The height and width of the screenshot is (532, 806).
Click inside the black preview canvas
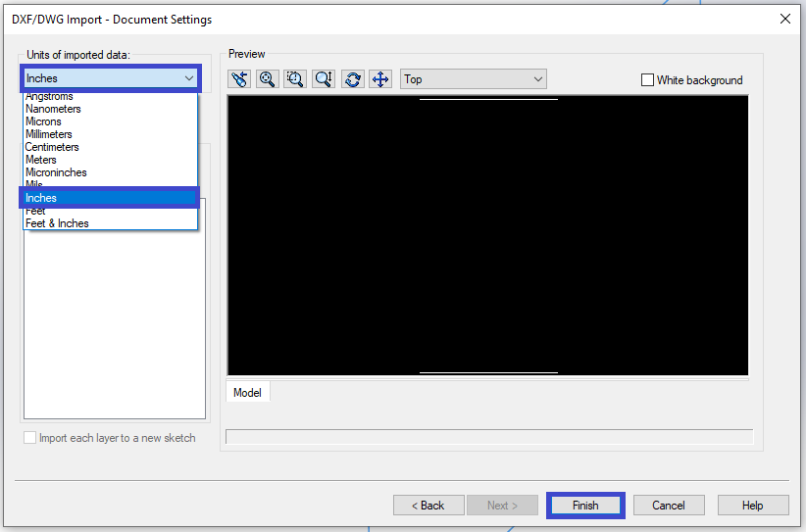[487, 236]
